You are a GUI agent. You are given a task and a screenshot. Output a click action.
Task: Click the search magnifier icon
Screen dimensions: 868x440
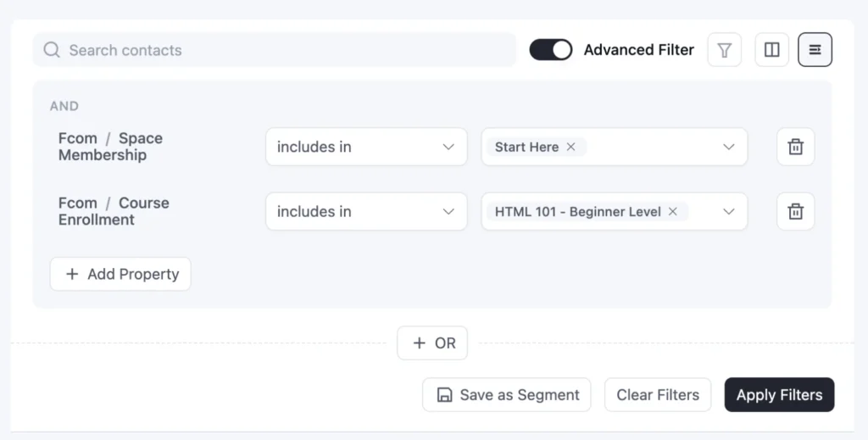pos(52,50)
